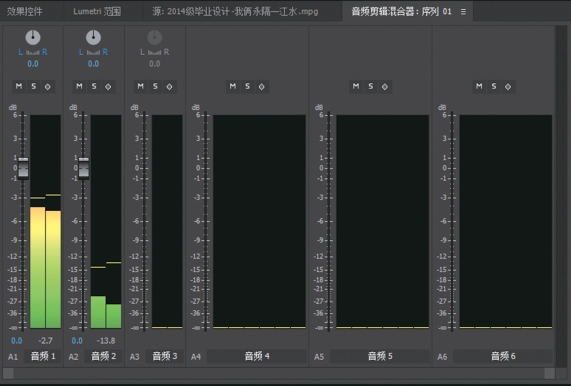
Task: Mute track A6 with its M button
Action: [x=479, y=86]
